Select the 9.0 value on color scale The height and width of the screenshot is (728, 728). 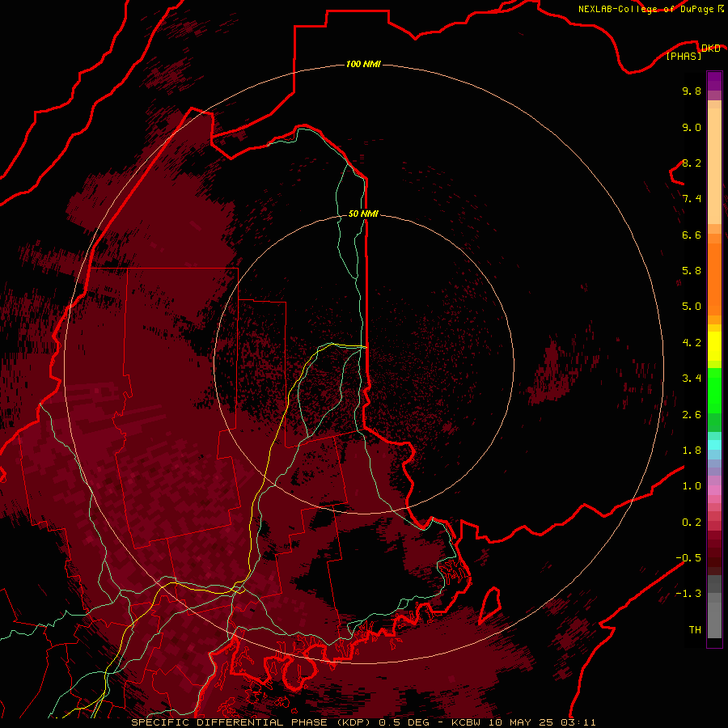click(x=692, y=127)
